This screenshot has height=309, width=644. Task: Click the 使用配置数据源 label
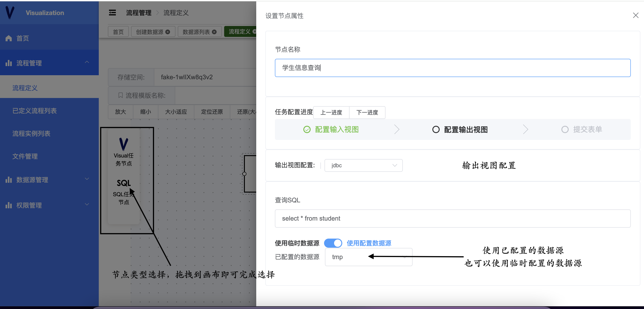point(369,243)
